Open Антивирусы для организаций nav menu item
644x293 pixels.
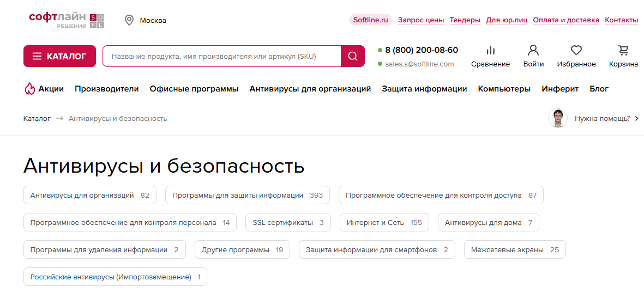310,89
